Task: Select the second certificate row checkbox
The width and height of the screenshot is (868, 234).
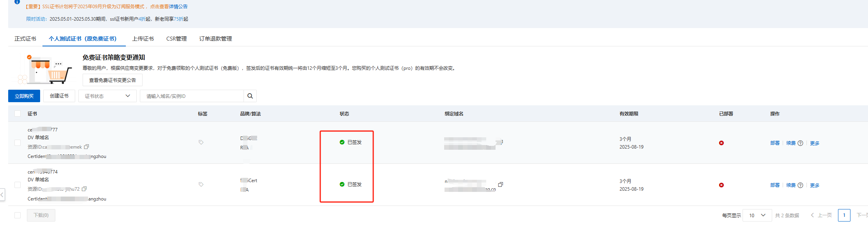Action: pyautogui.click(x=18, y=185)
